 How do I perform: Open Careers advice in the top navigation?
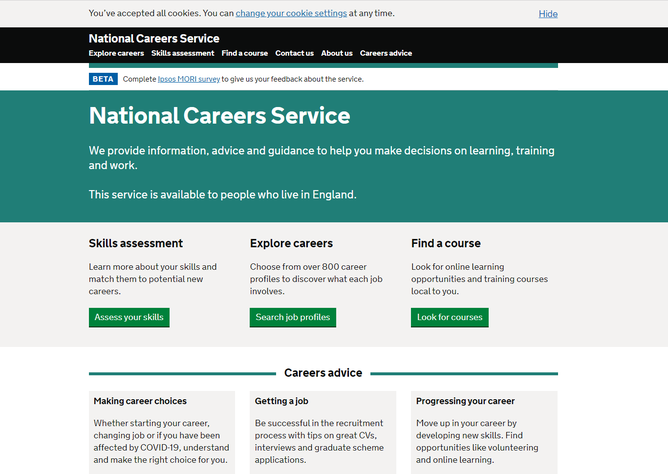pyautogui.click(x=386, y=53)
